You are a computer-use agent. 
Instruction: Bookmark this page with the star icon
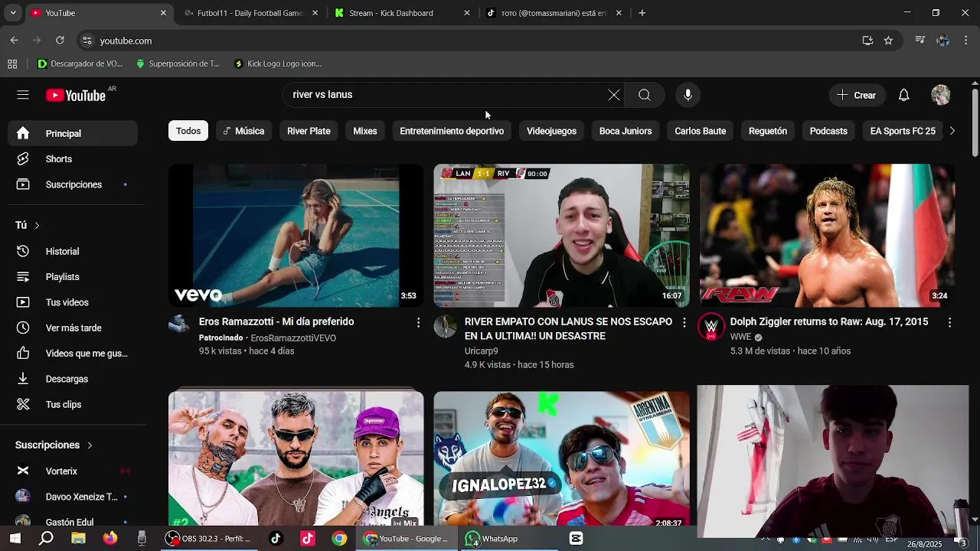tap(888, 41)
